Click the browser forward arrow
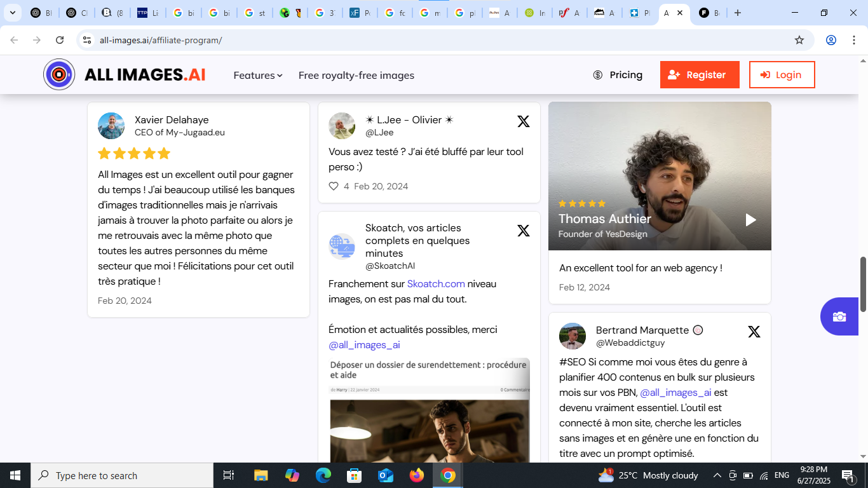 tap(37, 40)
